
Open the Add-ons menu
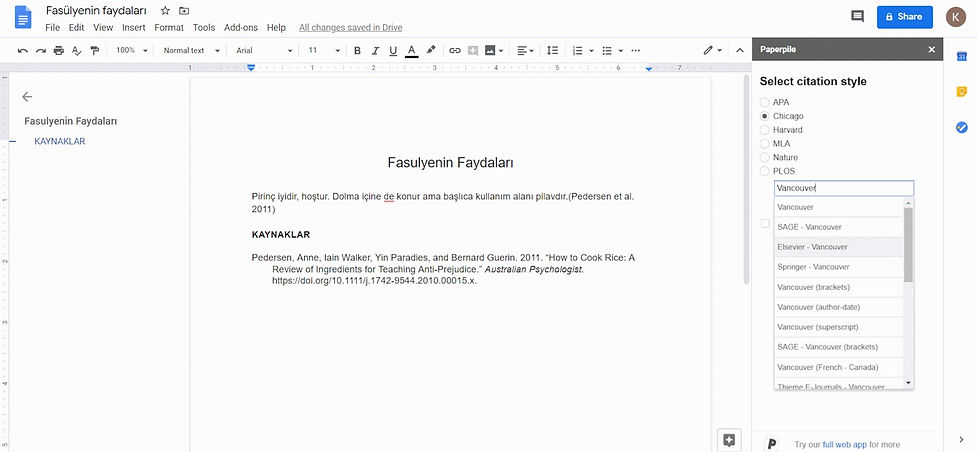click(x=241, y=27)
